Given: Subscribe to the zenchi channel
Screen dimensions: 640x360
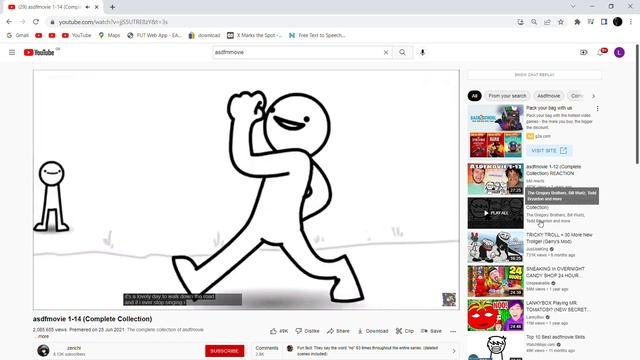Looking at the screenshot, I should pyautogui.click(x=224, y=351).
